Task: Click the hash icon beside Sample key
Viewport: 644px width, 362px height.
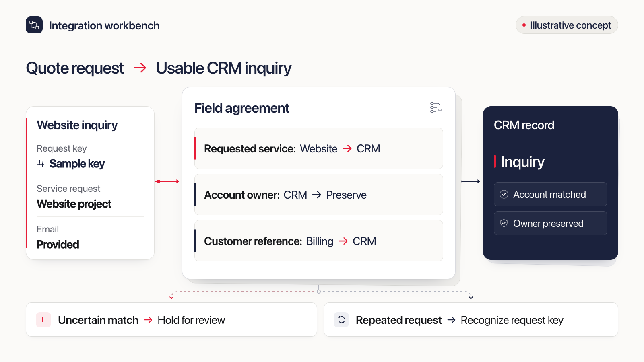Action: click(41, 163)
